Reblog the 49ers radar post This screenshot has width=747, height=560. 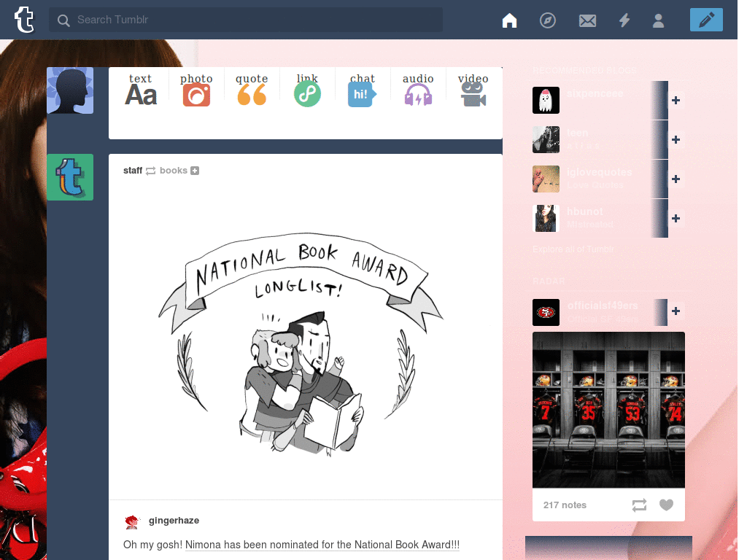(639, 505)
